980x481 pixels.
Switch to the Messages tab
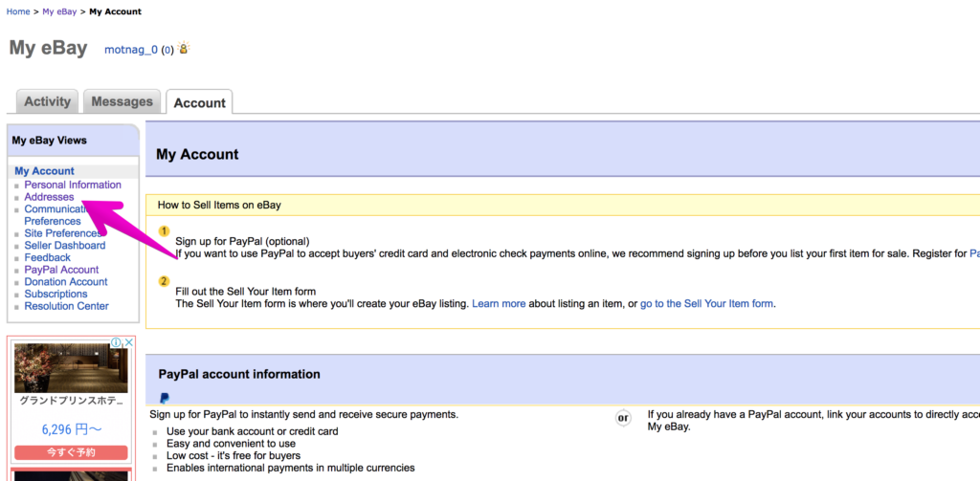pos(122,101)
